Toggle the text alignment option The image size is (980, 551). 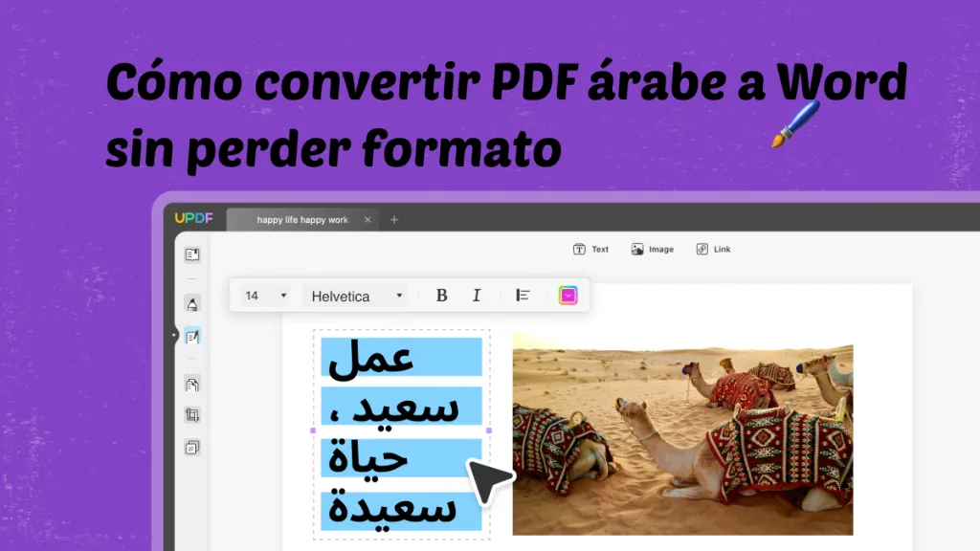[x=523, y=296]
